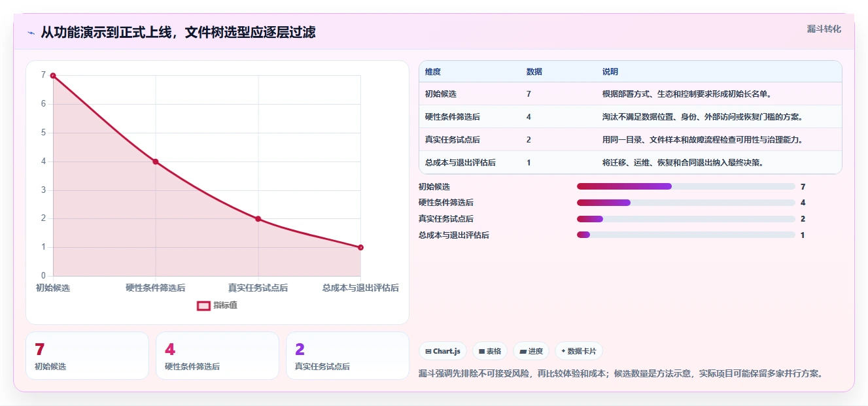Click the chart data point at value 4
Image resolution: width=868 pixels, height=406 pixels.
point(156,161)
